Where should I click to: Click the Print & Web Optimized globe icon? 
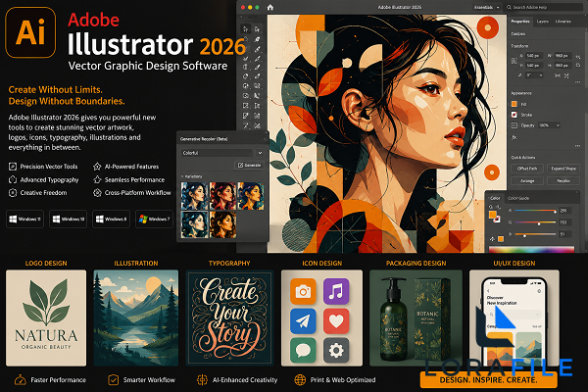[300, 380]
